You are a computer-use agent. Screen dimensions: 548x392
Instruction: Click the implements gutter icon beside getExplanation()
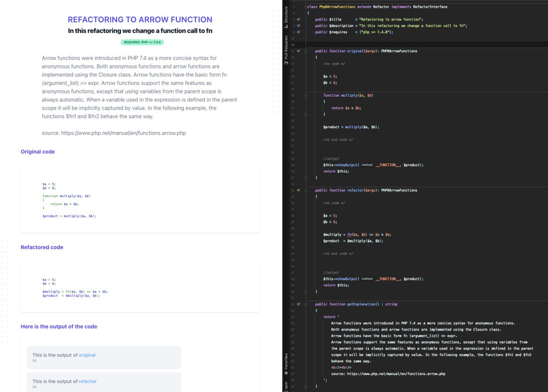(x=298, y=304)
